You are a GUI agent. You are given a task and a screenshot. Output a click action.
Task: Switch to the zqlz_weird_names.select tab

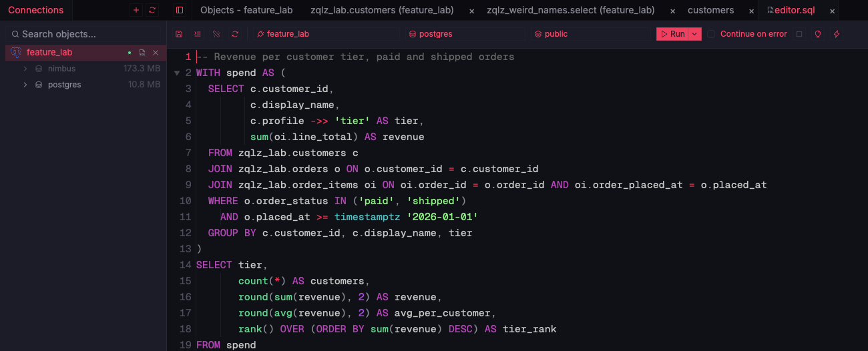click(570, 10)
